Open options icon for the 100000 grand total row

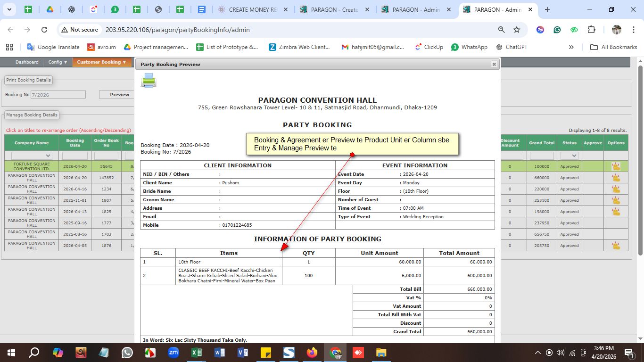pyautogui.click(x=616, y=166)
